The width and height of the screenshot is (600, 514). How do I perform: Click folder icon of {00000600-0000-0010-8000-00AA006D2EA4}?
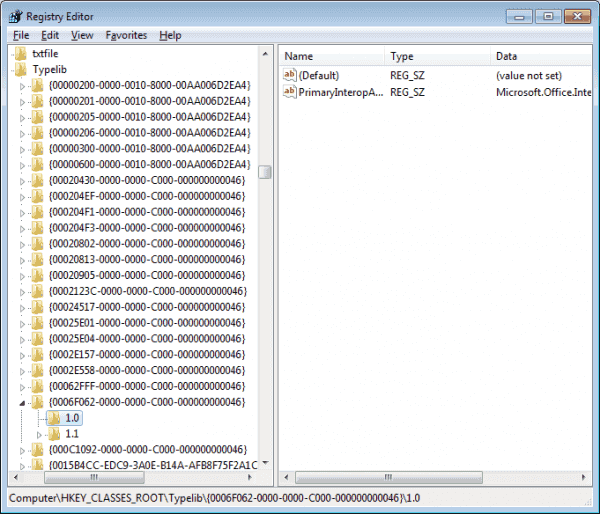pyautogui.click(x=38, y=164)
